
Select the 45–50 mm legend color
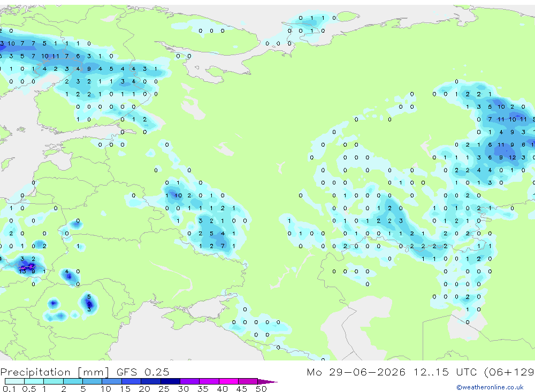pyautogui.click(x=248, y=381)
